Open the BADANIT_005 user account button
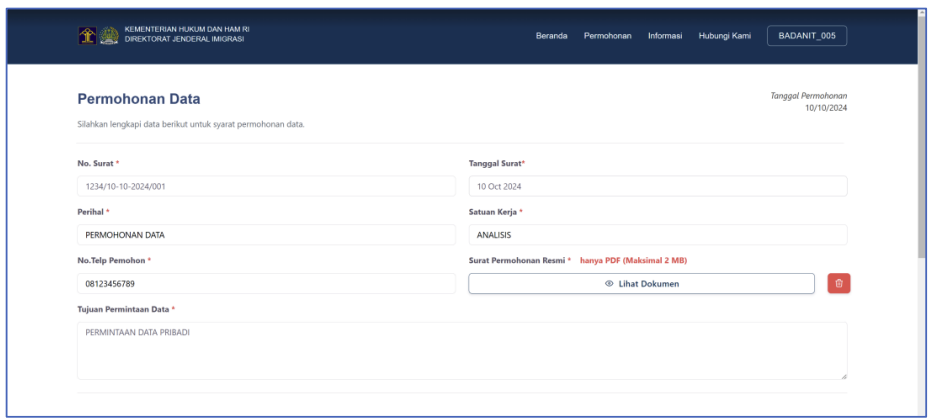The height and width of the screenshot is (419, 933). (806, 36)
